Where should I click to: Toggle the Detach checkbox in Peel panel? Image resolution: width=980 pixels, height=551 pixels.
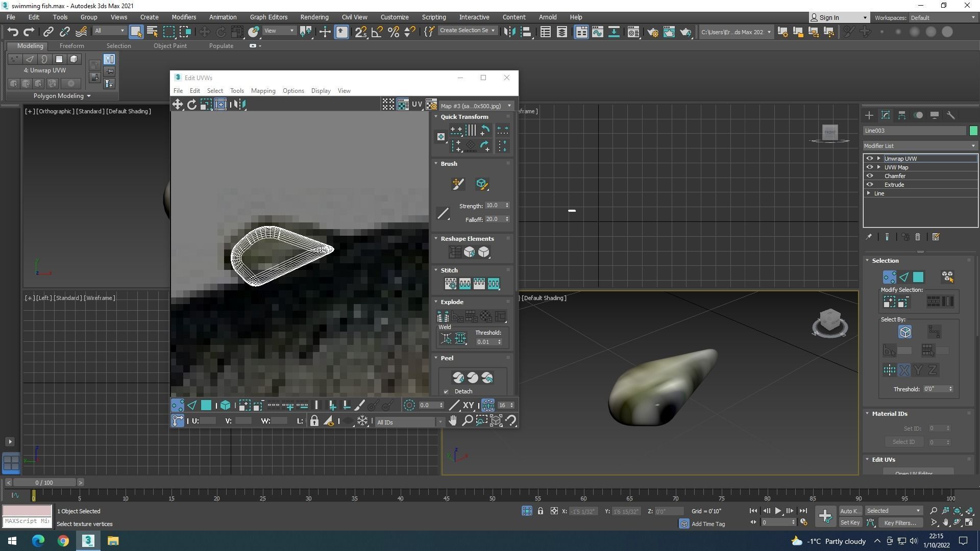pyautogui.click(x=446, y=392)
